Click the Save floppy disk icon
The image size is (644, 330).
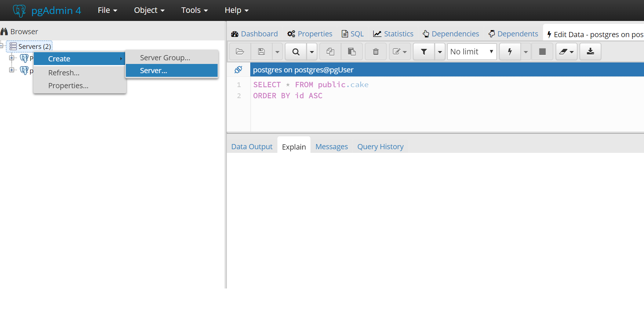click(261, 52)
